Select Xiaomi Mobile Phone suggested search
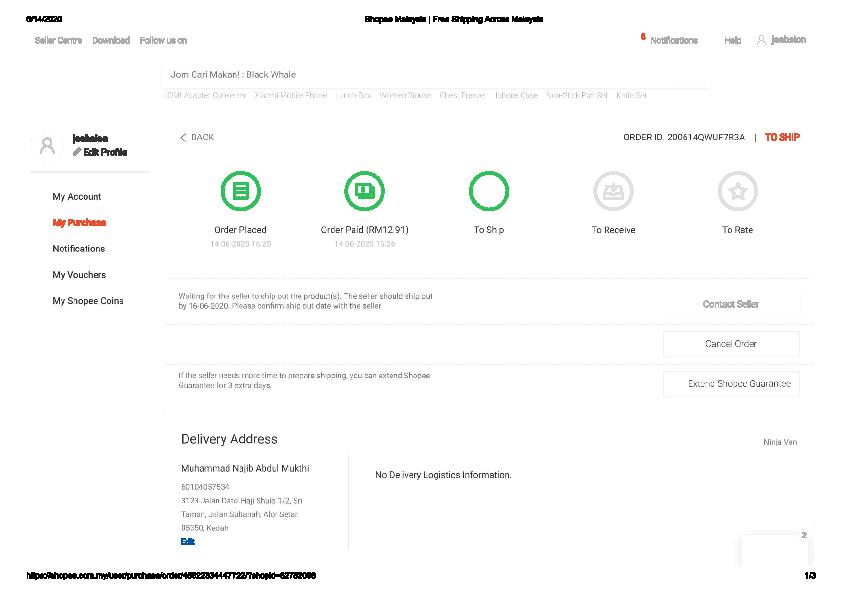 coord(291,95)
